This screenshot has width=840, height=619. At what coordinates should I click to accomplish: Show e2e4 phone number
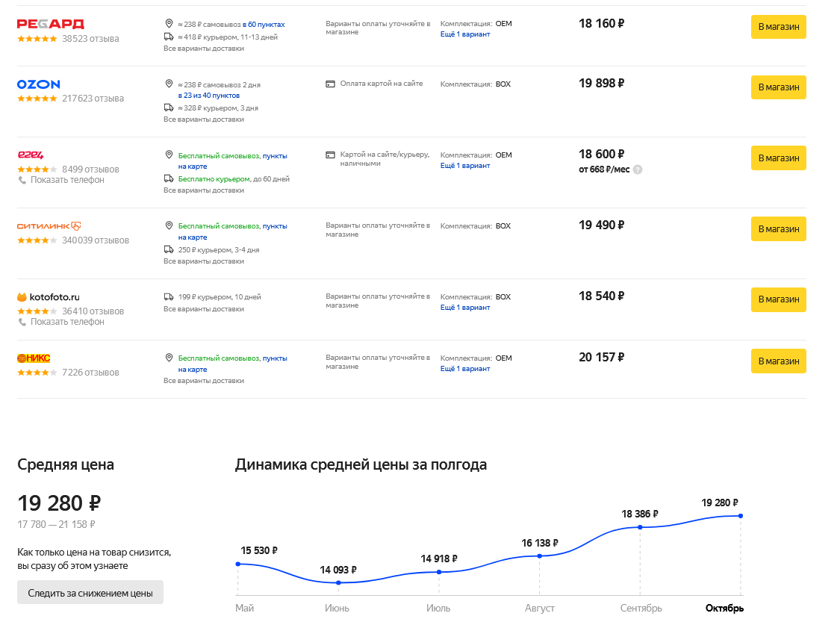click(x=67, y=180)
